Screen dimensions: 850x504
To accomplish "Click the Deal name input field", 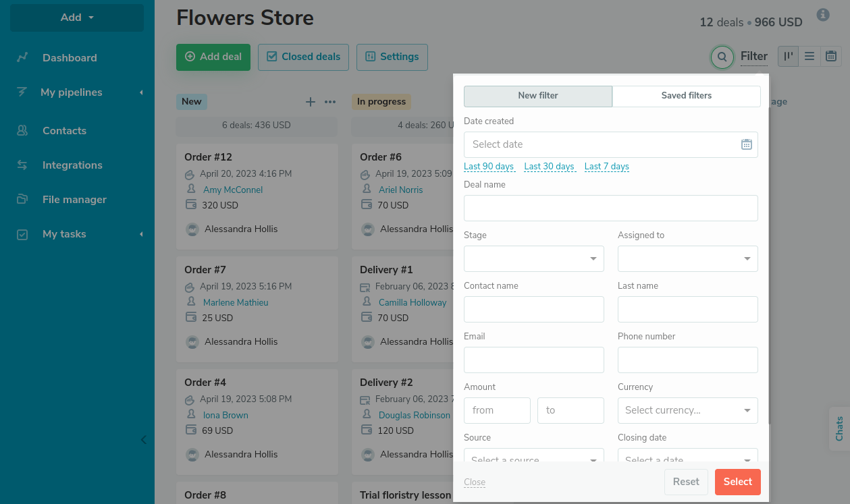I will click(610, 208).
